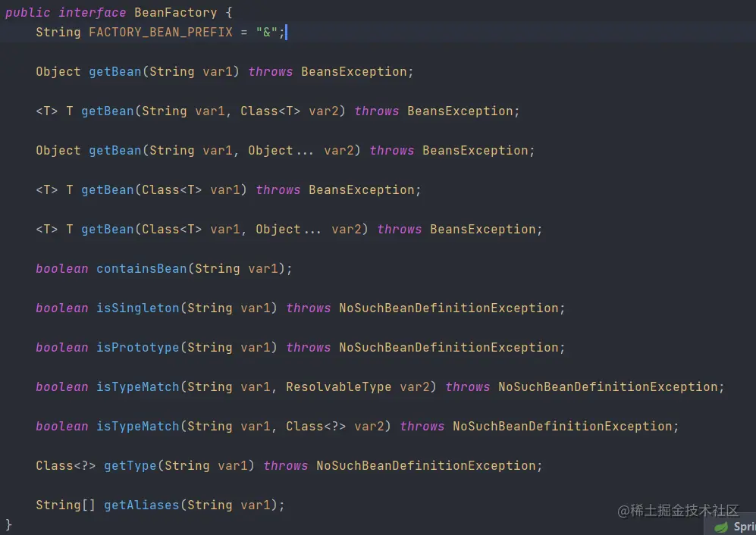Click the BeanFactory interface name
Viewport: 756px width, 535px height.
175,13
